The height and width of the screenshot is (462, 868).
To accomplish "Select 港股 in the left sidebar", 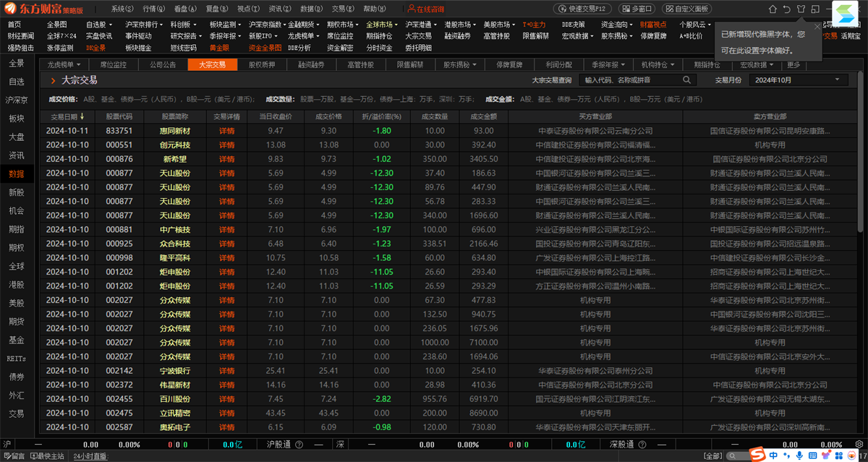I will click(x=17, y=285).
